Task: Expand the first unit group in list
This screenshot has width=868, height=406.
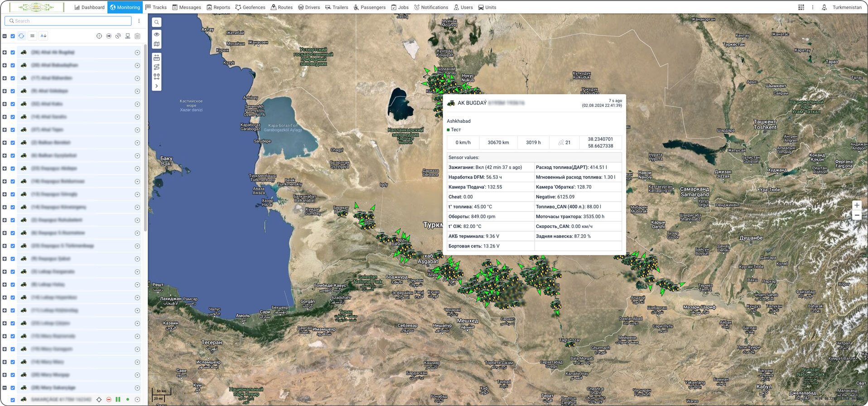Action: pyautogui.click(x=5, y=53)
